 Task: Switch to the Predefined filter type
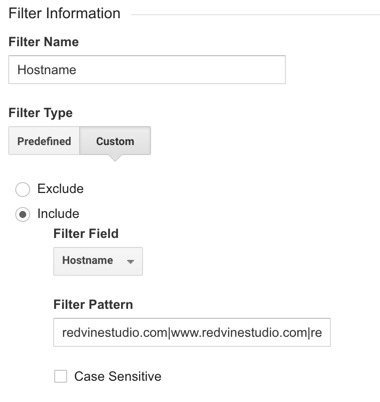click(44, 141)
